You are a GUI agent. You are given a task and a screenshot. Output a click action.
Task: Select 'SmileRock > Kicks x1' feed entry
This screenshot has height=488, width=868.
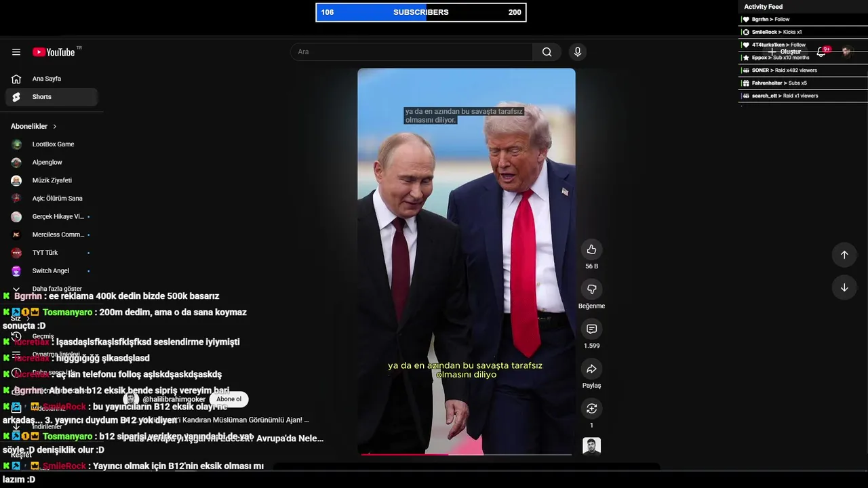pyautogui.click(x=803, y=33)
